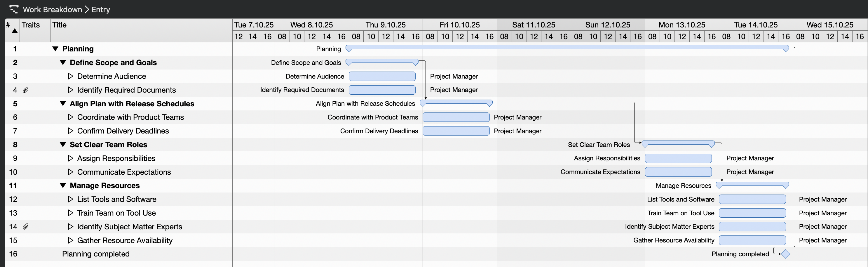The image size is (868, 267).
Task: Expand the Determine Audience task
Action: (70, 76)
